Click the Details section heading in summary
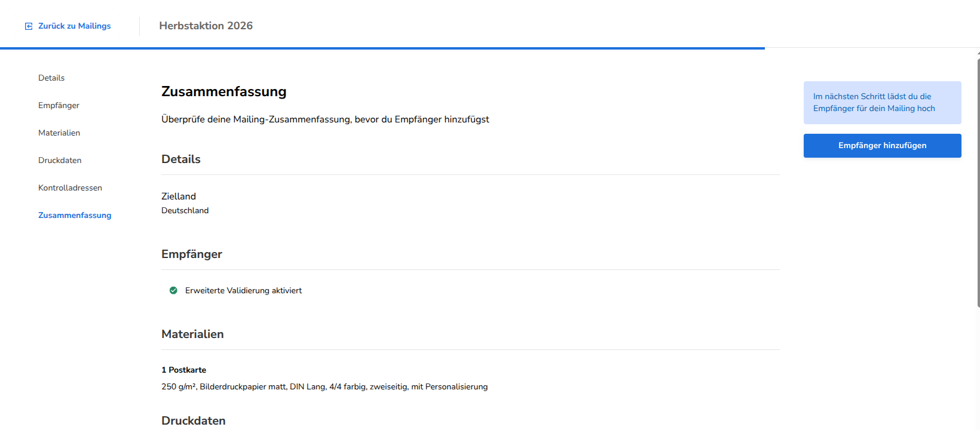The width and height of the screenshot is (980, 430). point(181,159)
